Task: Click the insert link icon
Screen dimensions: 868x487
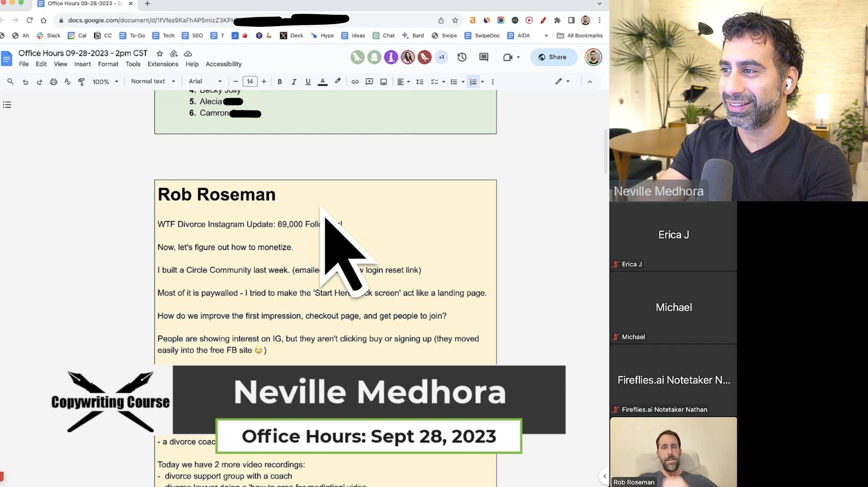Action: click(x=355, y=82)
